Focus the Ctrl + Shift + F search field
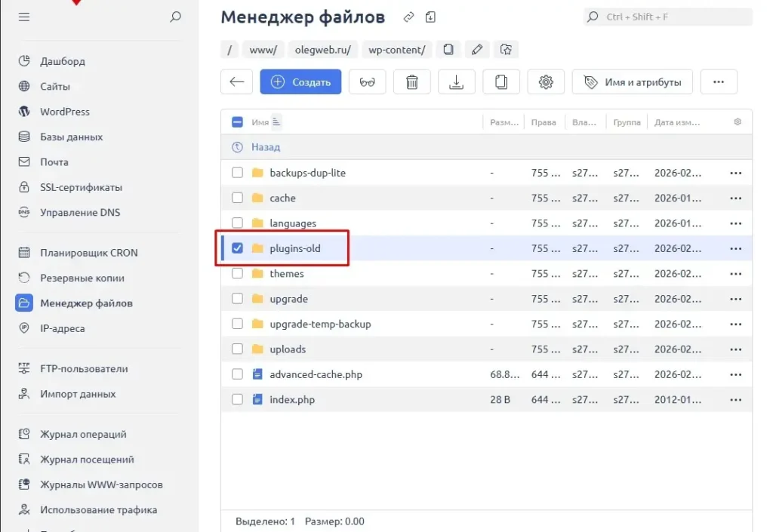 668,17
